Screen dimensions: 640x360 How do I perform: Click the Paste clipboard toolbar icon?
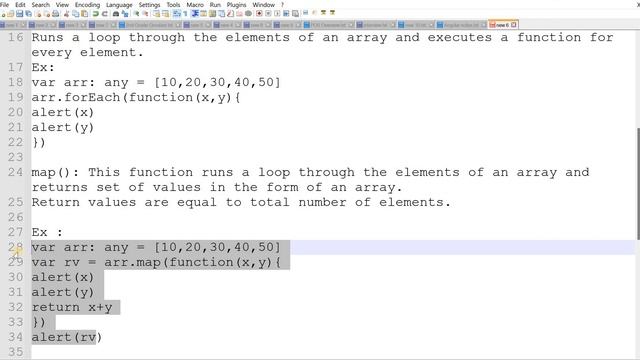coord(84,13)
